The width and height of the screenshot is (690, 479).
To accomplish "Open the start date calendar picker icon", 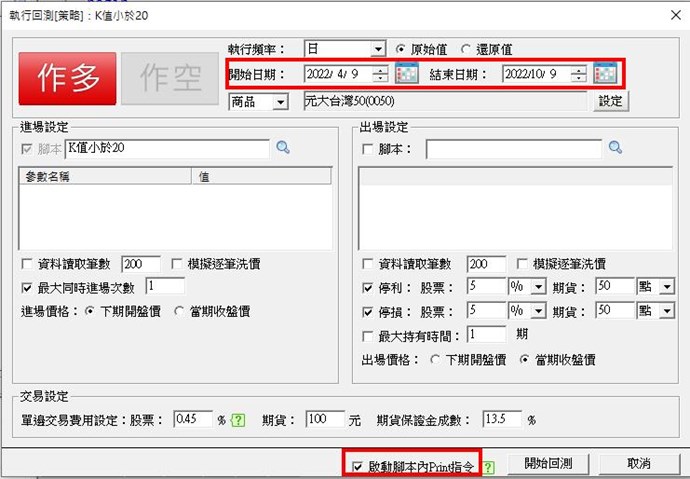I will 407,74.
